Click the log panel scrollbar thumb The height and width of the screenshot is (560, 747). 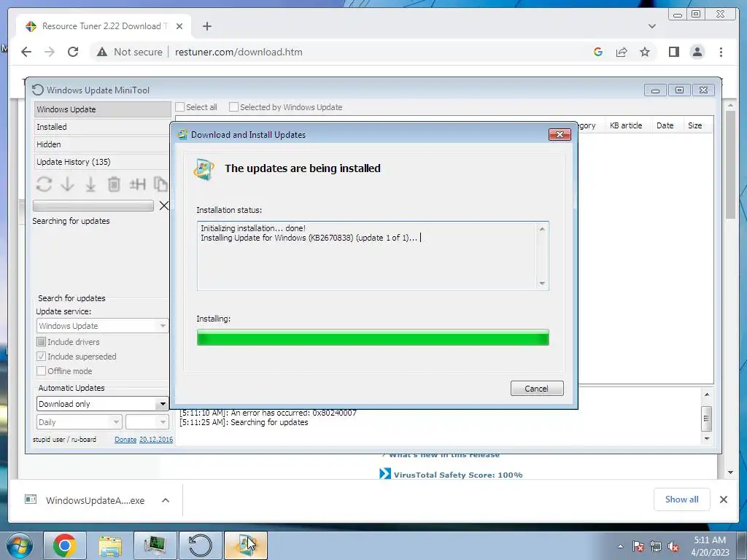pyautogui.click(x=706, y=418)
